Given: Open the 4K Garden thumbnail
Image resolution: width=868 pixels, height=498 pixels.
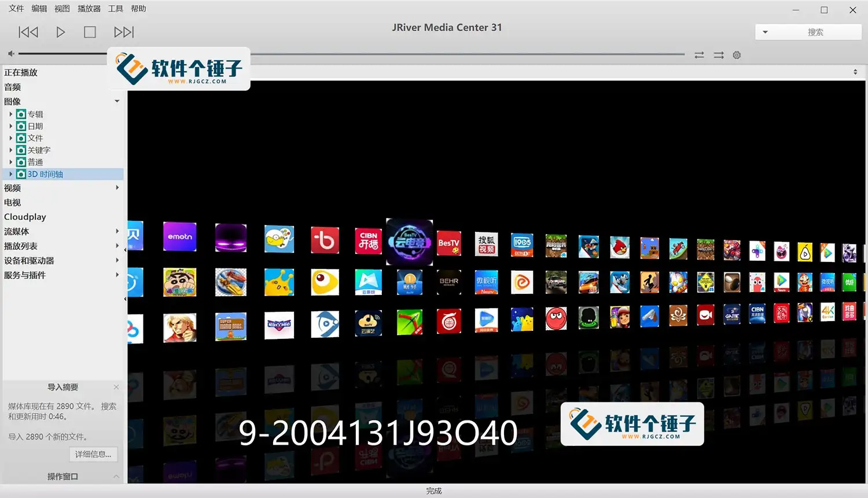Looking at the screenshot, I should pyautogui.click(x=827, y=312).
